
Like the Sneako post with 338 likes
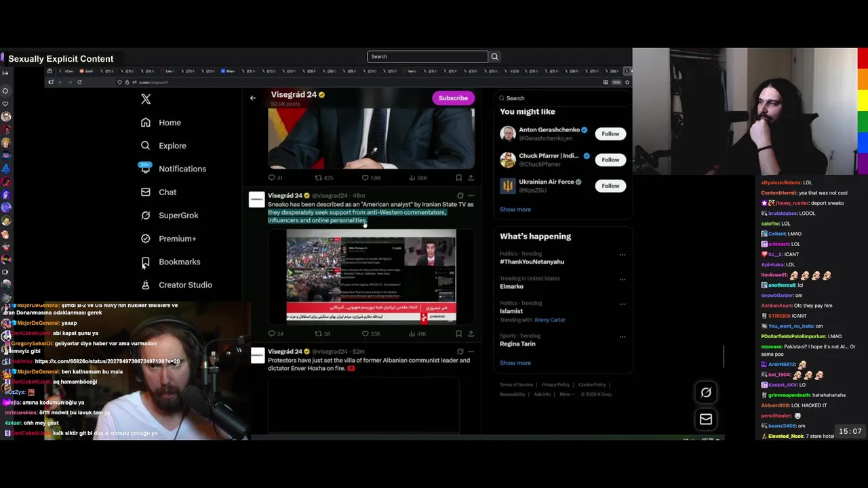tap(370, 333)
